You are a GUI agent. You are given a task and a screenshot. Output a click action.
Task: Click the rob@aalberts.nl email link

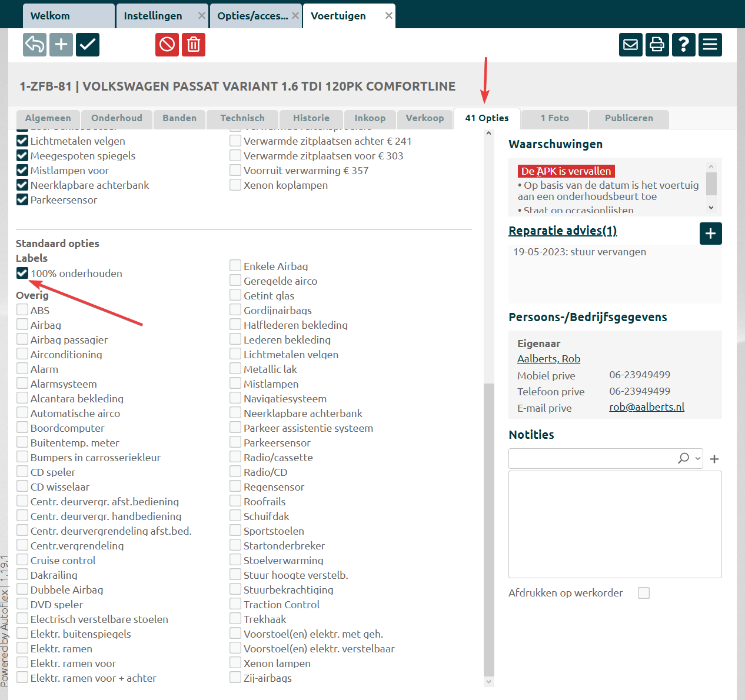tap(647, 407)
